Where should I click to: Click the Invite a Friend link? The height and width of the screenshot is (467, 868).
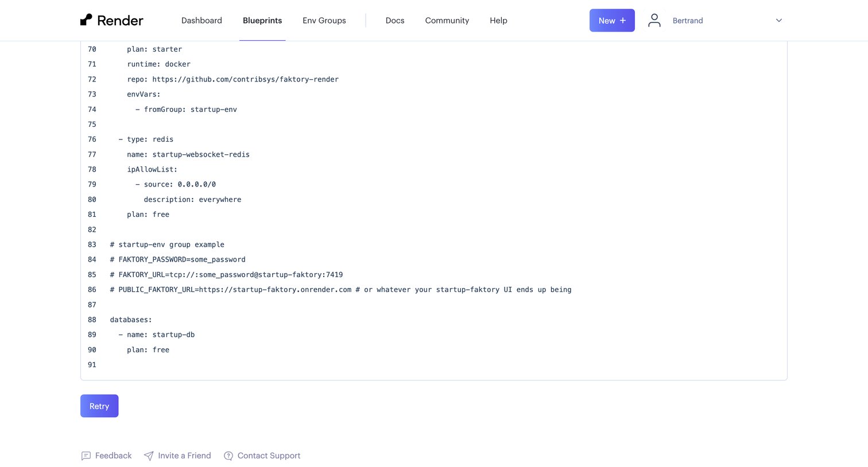pos(184,456)
